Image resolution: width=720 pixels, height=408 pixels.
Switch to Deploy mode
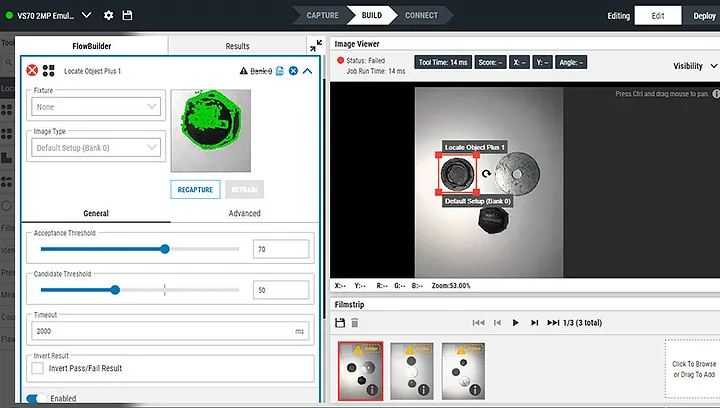pyautogui.click(x=704, y=16)
